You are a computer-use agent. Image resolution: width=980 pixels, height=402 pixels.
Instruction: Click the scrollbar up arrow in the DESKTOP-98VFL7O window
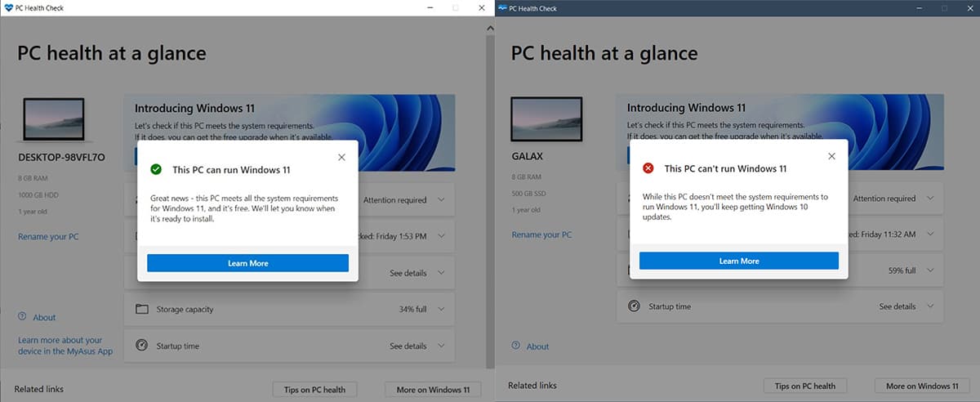(x=490, y=29)
